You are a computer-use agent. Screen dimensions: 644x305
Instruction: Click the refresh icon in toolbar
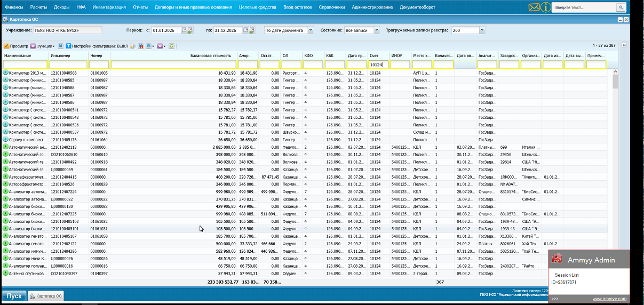[x=171, y=46]
